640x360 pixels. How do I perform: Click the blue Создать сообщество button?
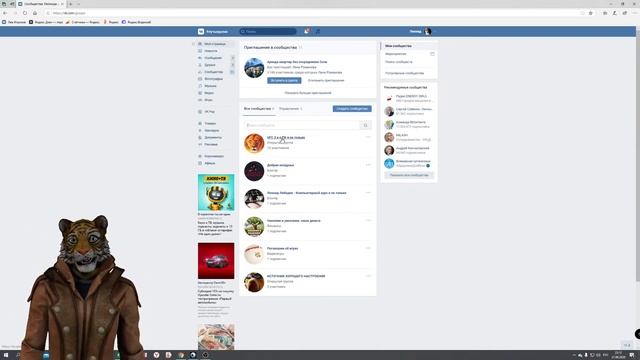pos(352,109)
